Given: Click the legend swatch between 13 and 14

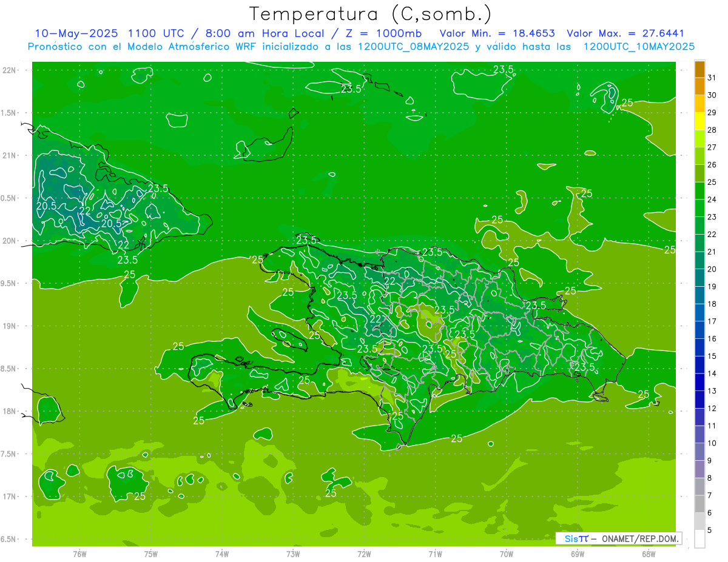Looking at the screenshot, I should pos(699,382).
